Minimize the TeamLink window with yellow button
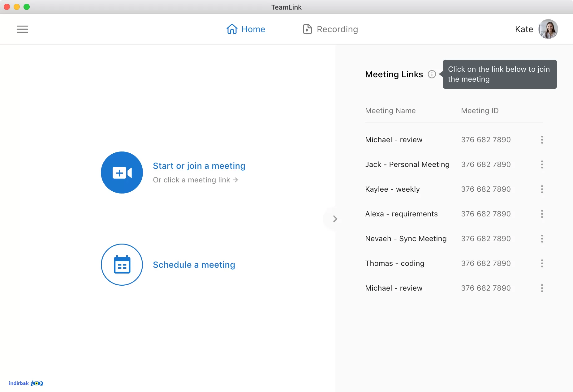573x392 pixels. [x=17, y=7]
